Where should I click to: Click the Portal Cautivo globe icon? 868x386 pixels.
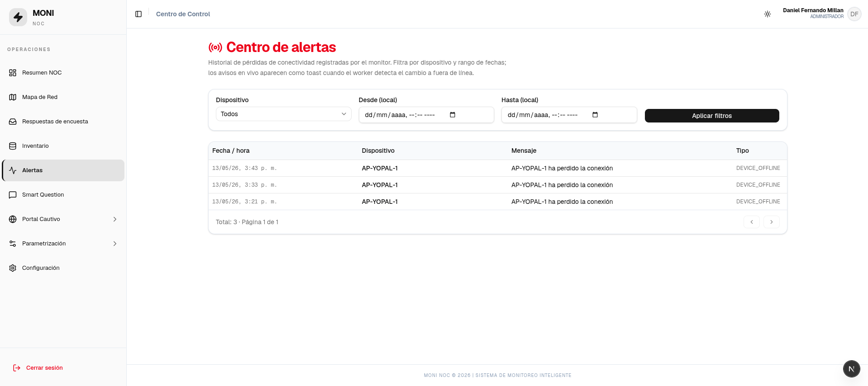click(13, 219)
